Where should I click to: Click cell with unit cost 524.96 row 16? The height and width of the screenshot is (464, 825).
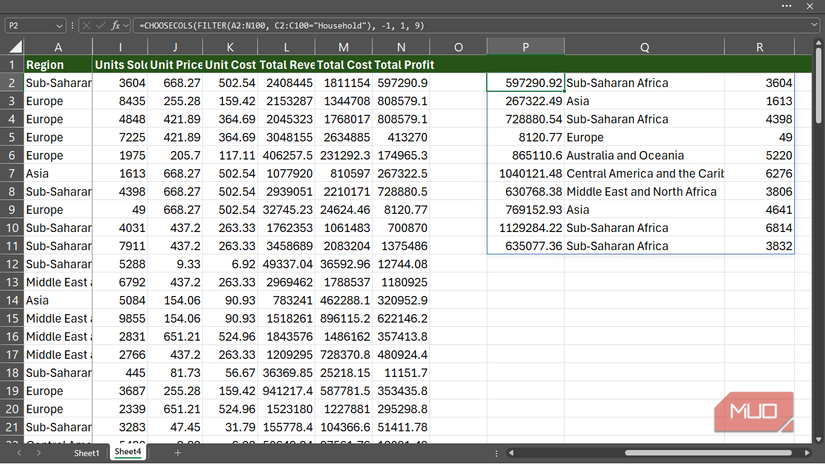click(x=230, y=337)
